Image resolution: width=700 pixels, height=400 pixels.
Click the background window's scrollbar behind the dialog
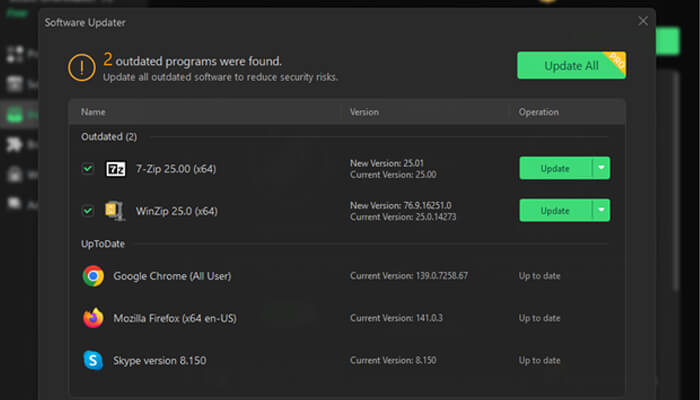click(x=677, y=179)
